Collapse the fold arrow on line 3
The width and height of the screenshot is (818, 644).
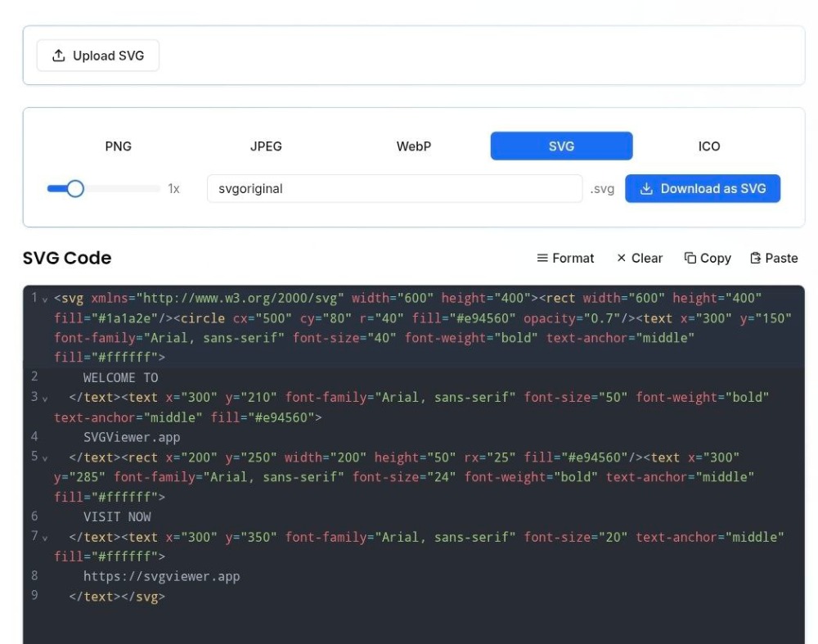point(45,399)
